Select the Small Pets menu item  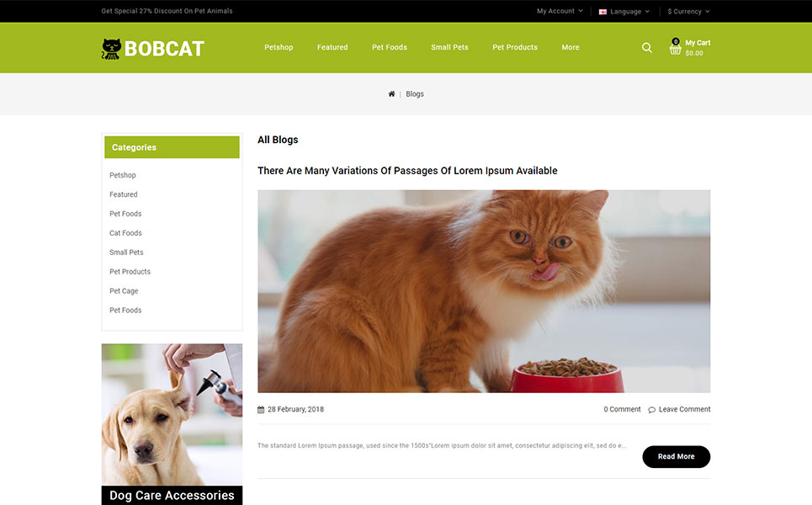pyautogui.click(x=449, y=47)
